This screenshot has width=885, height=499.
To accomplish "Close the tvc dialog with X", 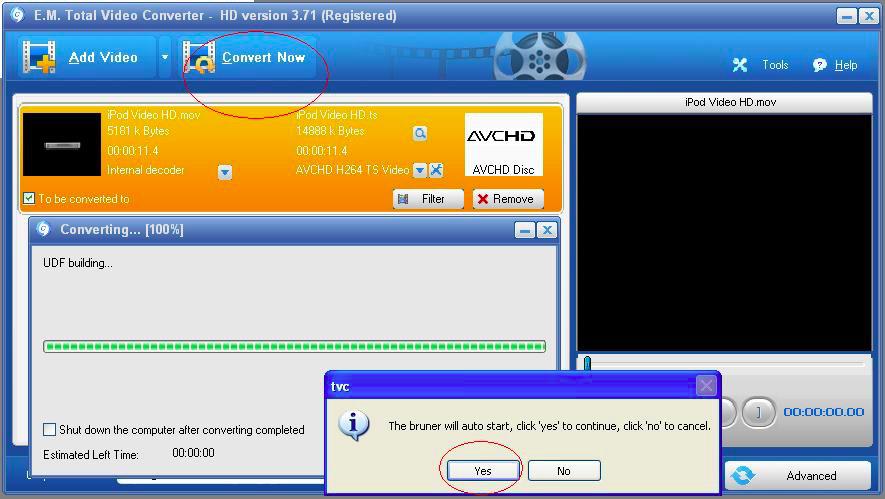I will 706,386.
